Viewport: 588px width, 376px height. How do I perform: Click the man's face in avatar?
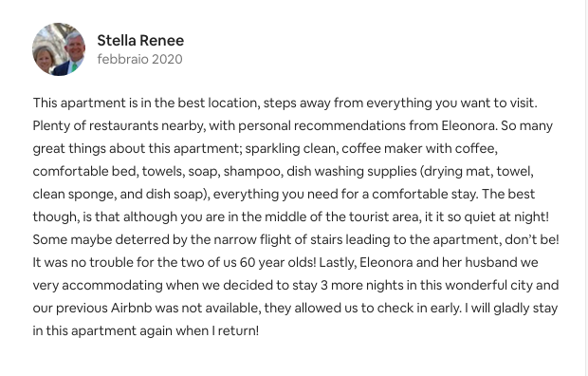(x=73, y=45)
